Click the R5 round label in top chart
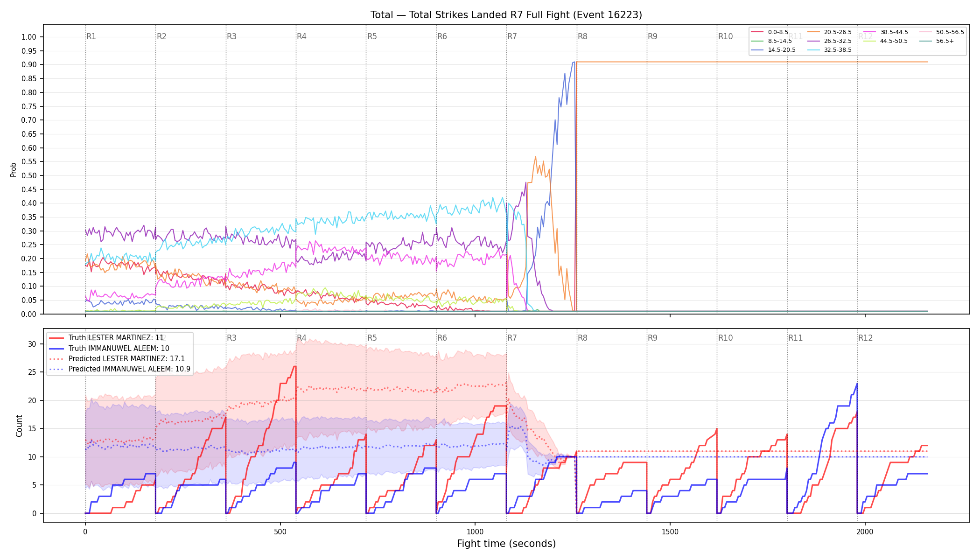The image size is (980, 560). 372,36
